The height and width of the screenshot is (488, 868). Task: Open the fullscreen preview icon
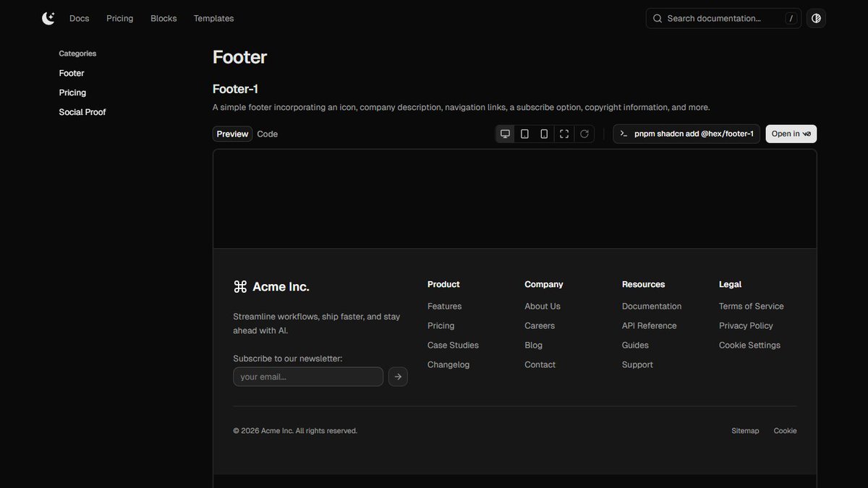click(x=564, y=134)
